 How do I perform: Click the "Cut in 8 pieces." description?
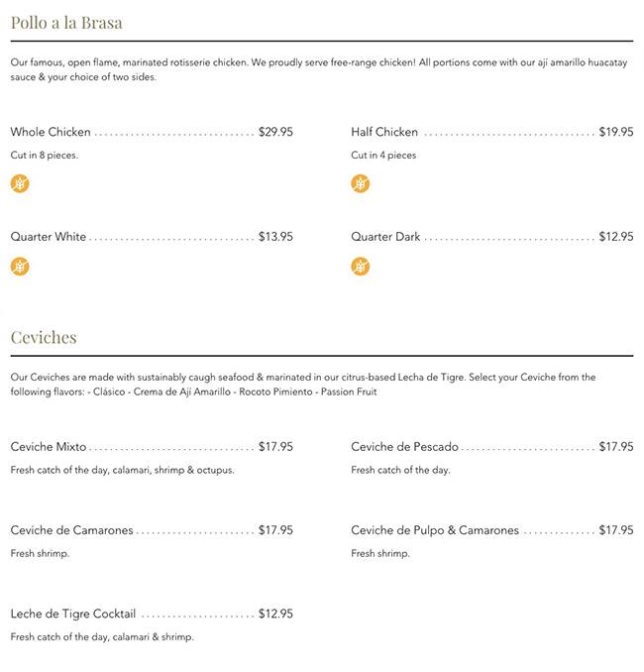(x=45, y=156)
